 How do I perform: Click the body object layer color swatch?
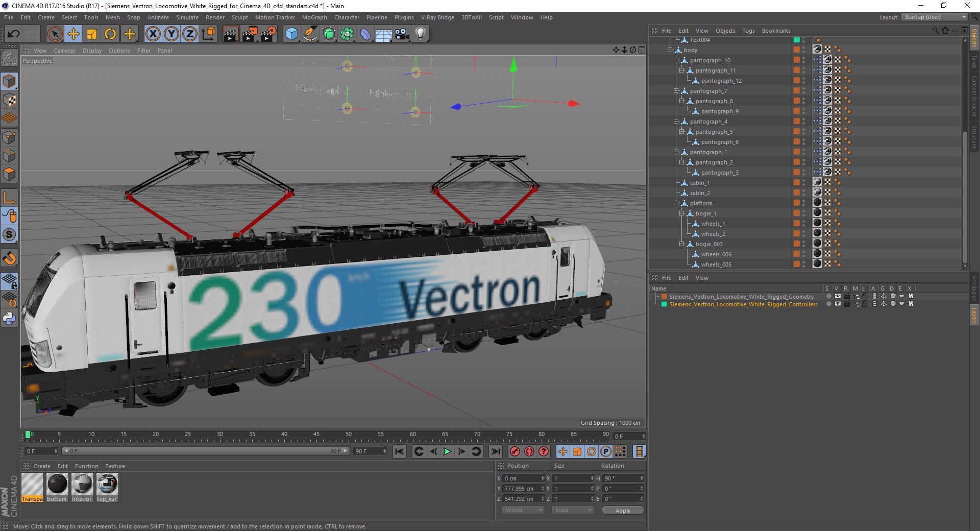coord(796,50)
